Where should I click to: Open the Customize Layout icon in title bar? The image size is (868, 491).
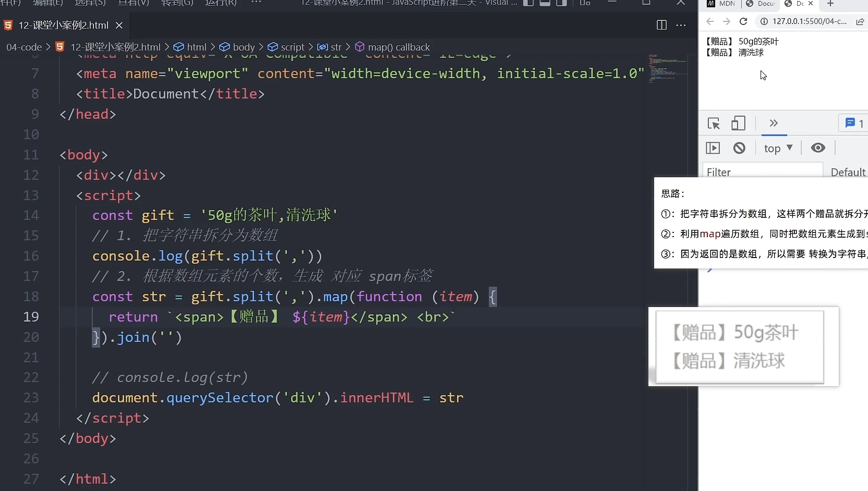click(585, 3)
